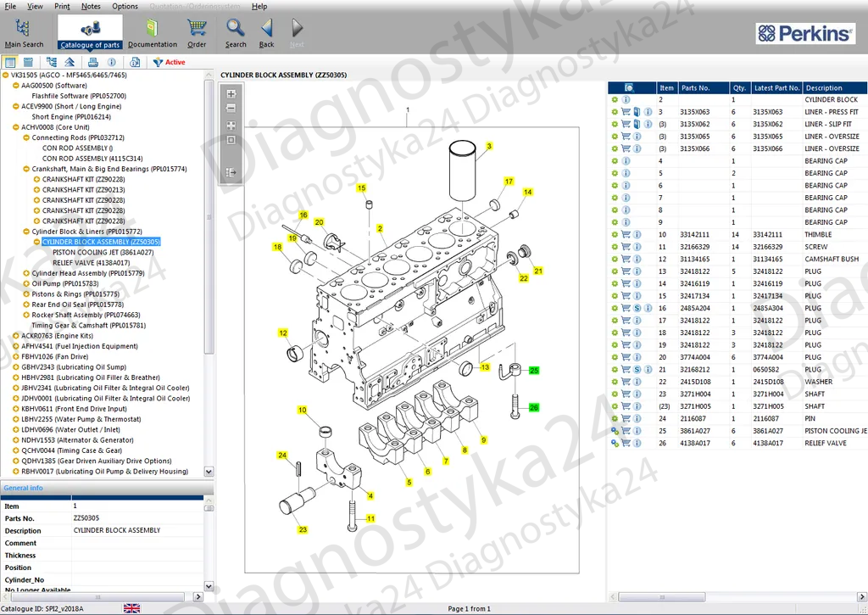Zoom out of the diagram with minus icon
The image size is (868, 615).
click(x=231, y=109)
